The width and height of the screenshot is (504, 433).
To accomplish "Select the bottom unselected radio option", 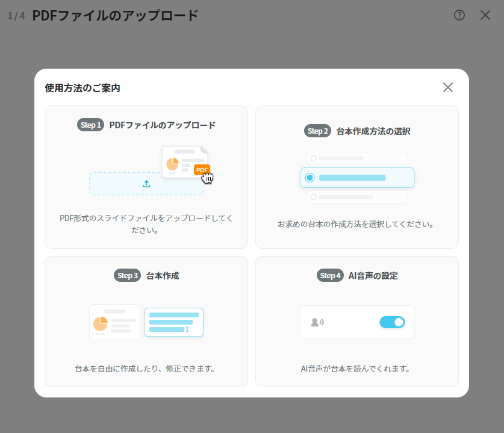I will [313, 197].
